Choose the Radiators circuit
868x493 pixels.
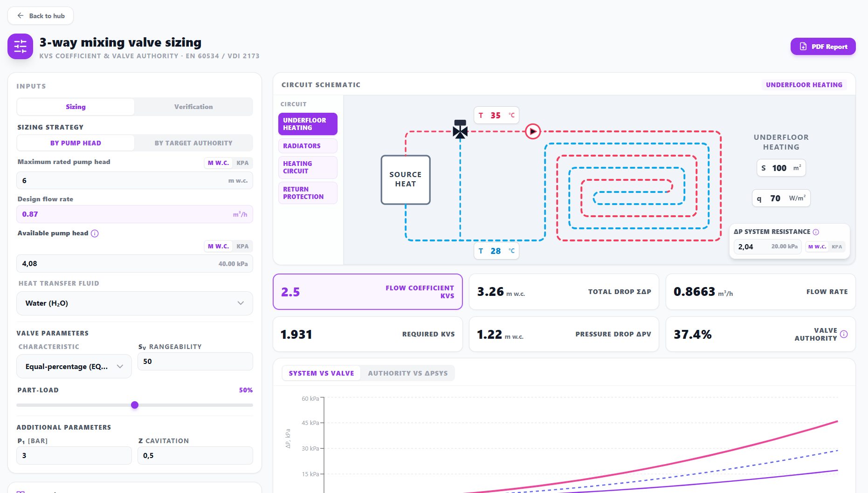tap(308, 146)
